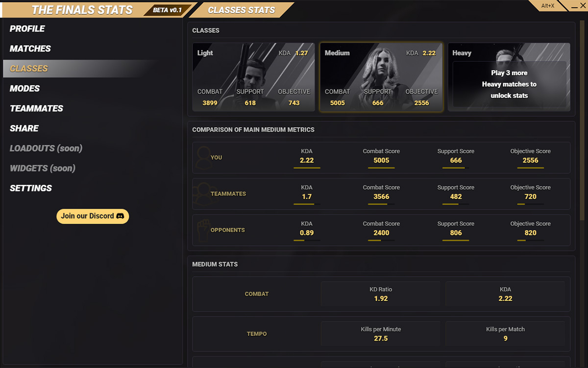588x368 pixels.
Task: Select the Medium class card
Action: 381,77
